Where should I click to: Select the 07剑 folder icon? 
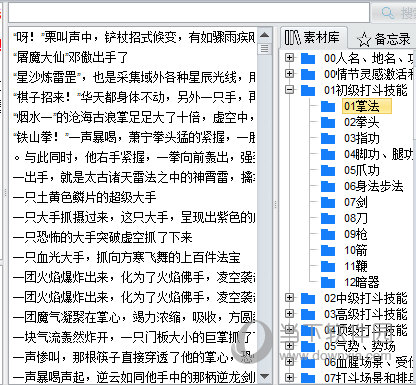point(328,202)
